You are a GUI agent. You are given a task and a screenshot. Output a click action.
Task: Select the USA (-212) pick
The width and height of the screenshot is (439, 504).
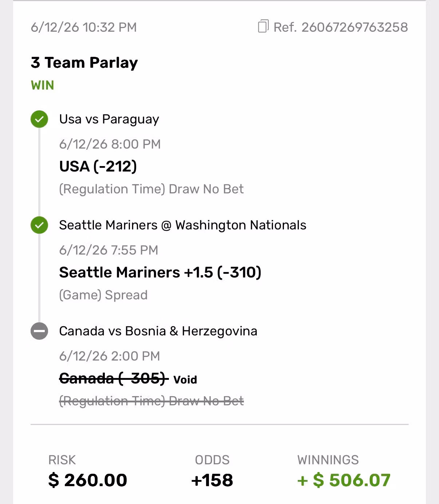98,166
